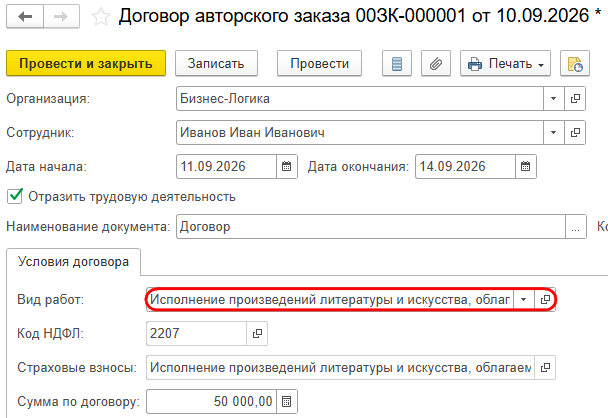This screenshot has width=608, height=418.
Task: Open Иванов Иван Иванович employee card icon
Action: (575, 133)
